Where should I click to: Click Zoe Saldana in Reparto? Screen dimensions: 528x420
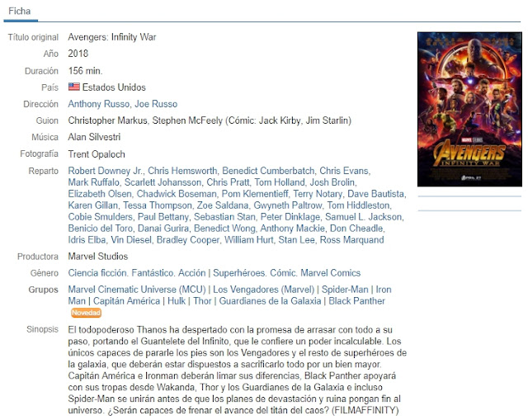[x=223, y=205]
